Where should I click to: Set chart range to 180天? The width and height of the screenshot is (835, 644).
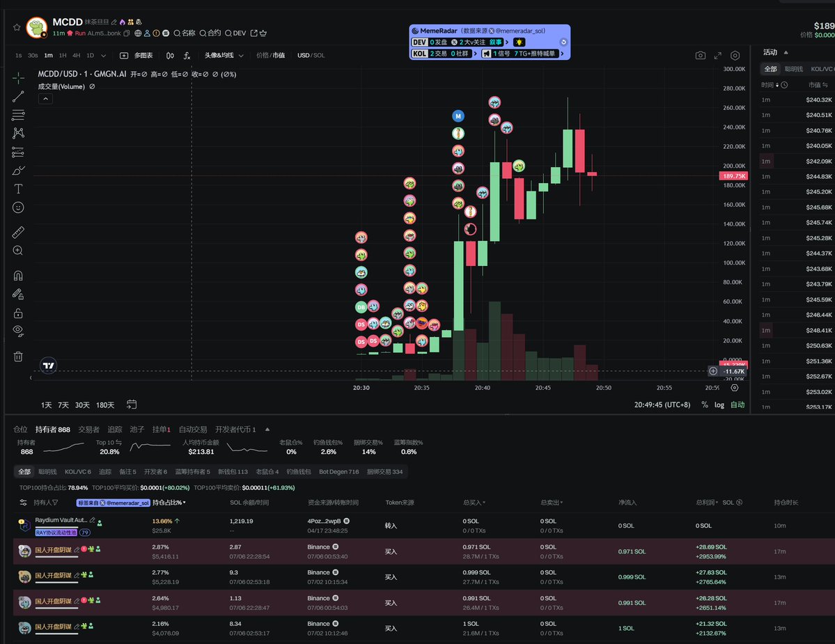point(105,405)
